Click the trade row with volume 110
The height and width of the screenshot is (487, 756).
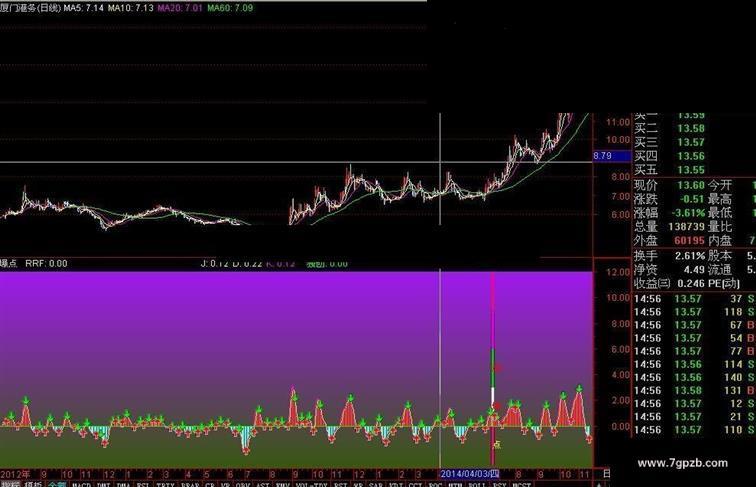694,430
